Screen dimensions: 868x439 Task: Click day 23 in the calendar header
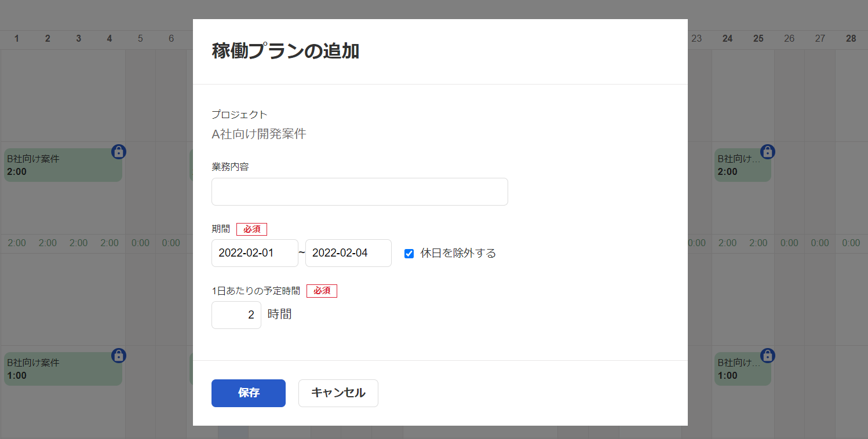[x=696, y=39]
